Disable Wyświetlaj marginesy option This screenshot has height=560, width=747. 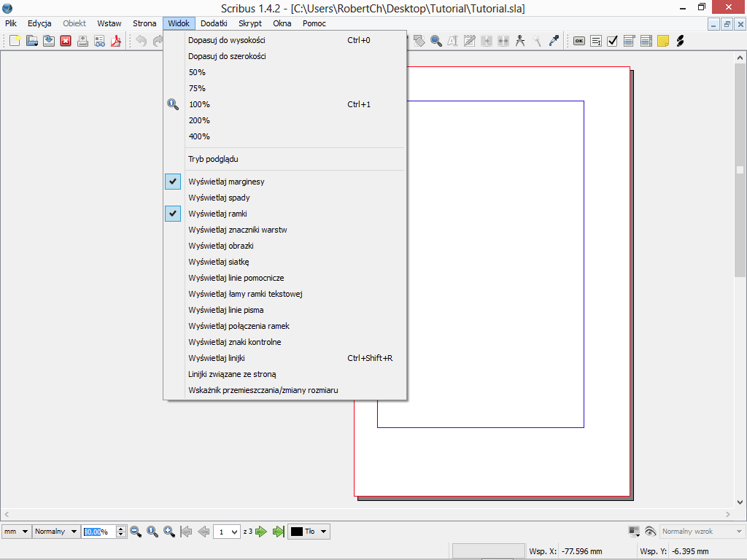(226, 182)
